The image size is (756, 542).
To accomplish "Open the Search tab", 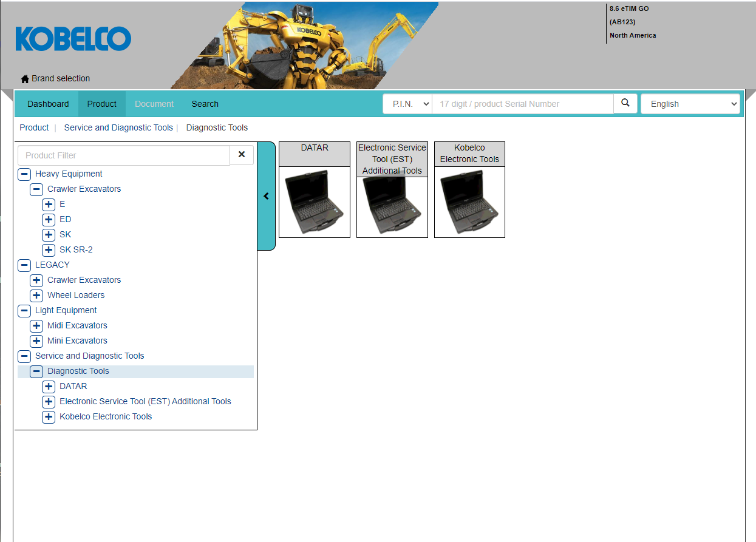I will (x=205, y=104).
